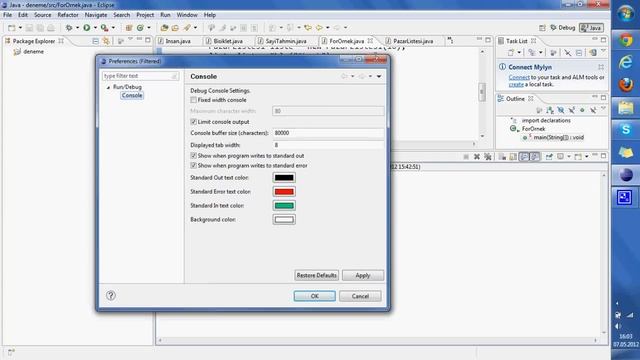Click the OK button
Screen dimensions: 640x360
[x=315, y=296]
